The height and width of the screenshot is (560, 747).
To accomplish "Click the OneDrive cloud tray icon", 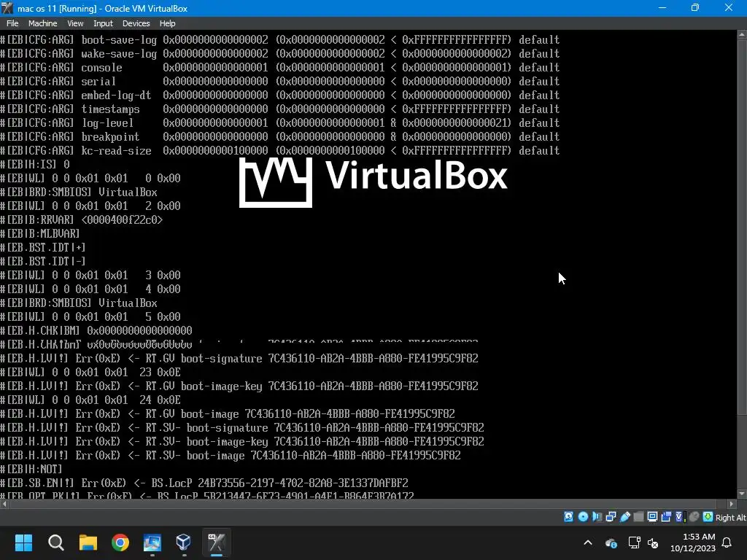I will coord(611,542).
